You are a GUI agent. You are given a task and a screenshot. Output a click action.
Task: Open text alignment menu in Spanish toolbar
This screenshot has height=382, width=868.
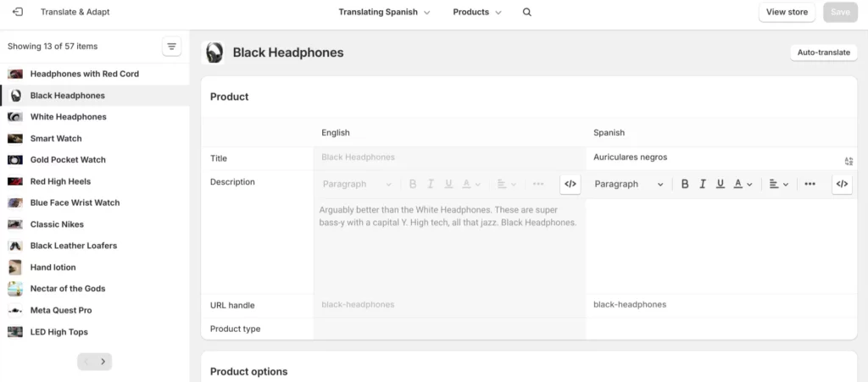coord(779,184)
